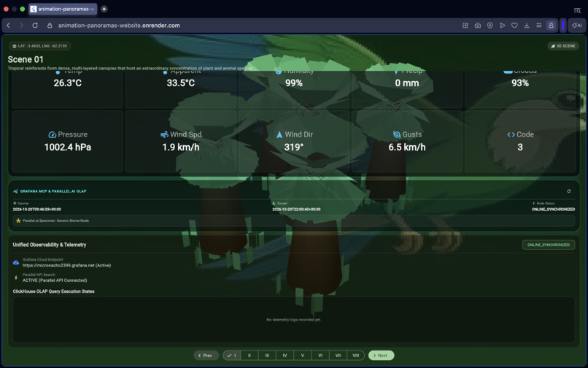Reload the current page

[35, 26]
